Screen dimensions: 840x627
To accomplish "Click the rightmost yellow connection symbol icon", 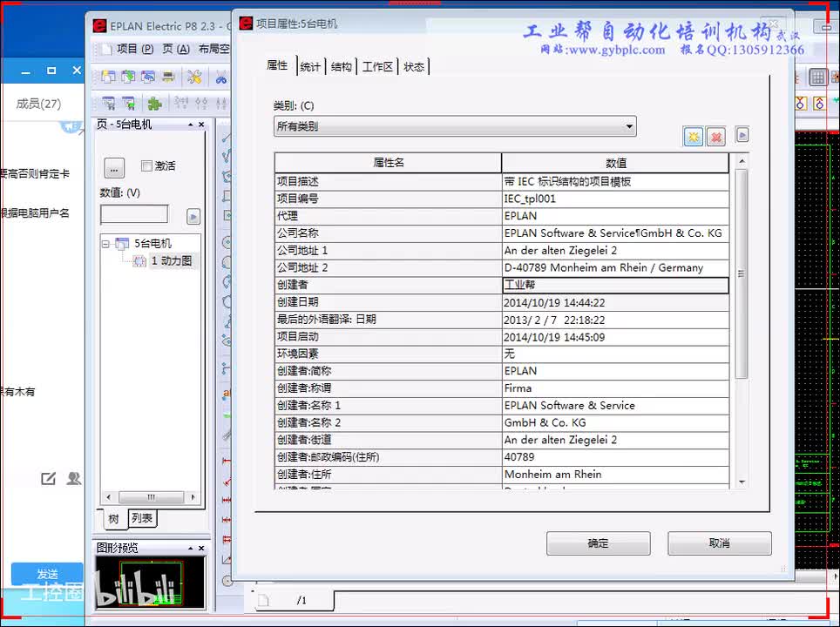I will tap(819, 103).
